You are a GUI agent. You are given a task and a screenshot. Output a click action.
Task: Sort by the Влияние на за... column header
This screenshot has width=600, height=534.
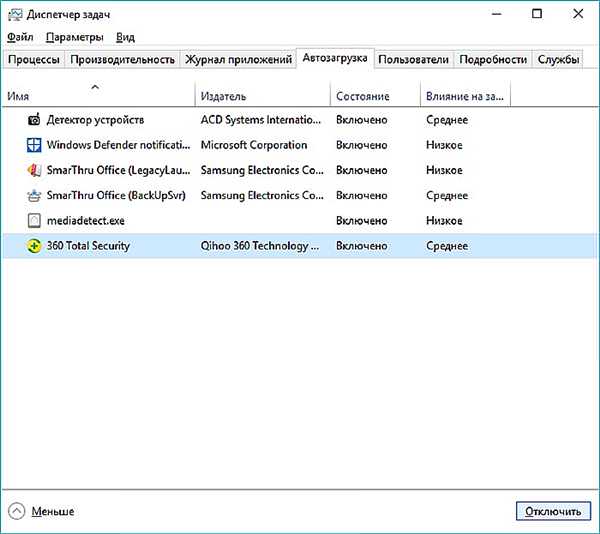pos(465,96)
